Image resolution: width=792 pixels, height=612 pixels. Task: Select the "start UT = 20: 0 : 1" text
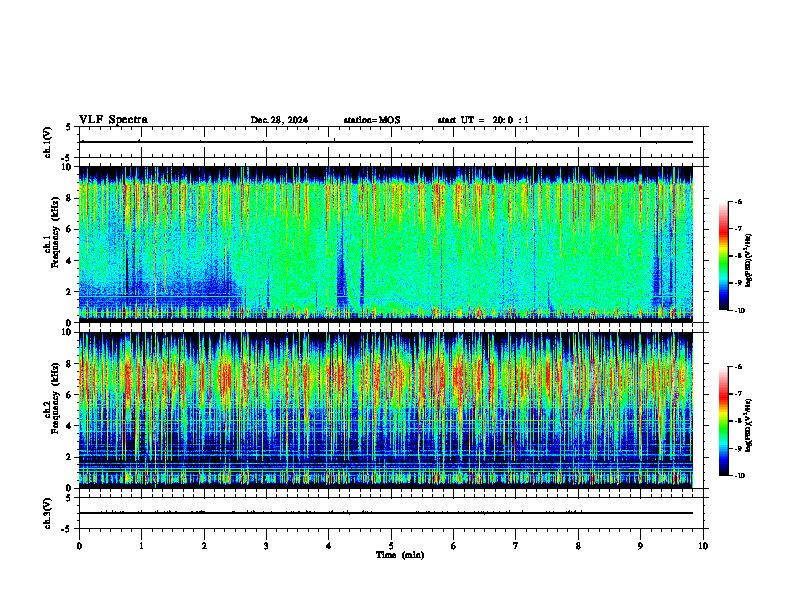click(x=483, y=120)
